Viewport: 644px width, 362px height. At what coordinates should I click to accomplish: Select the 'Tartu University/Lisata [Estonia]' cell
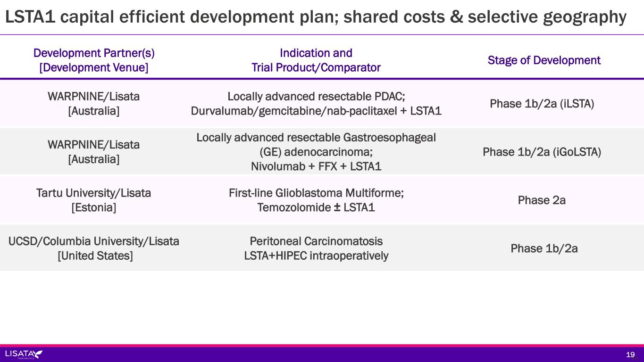pos(94,200)
